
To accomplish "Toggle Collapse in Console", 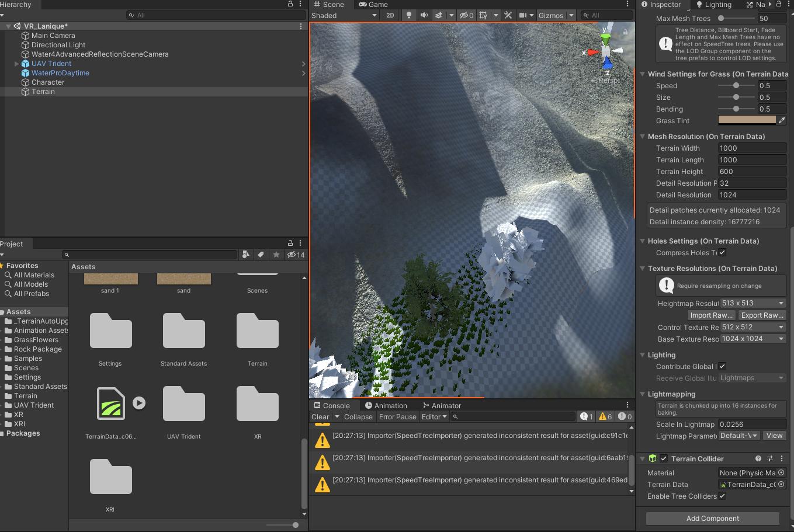I will coord(358,417).
